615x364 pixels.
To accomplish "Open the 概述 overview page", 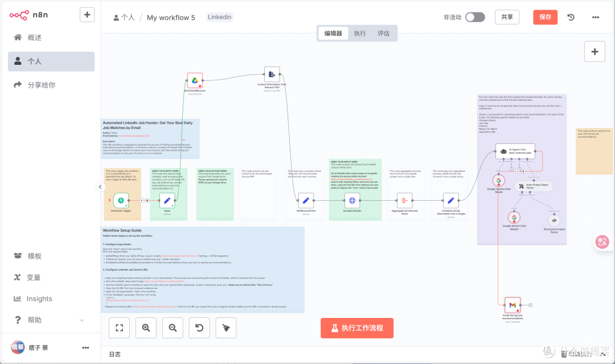I will point(51,38).
